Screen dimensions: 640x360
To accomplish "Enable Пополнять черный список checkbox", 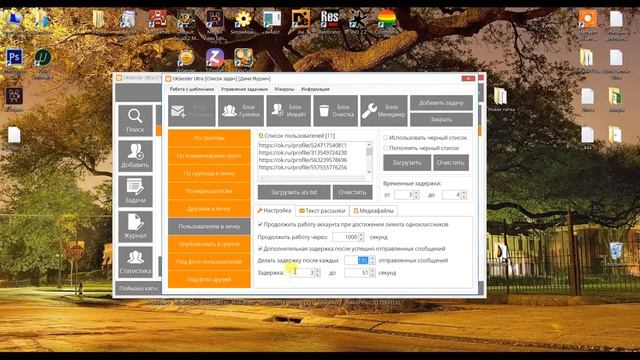I will pos(385,148).
